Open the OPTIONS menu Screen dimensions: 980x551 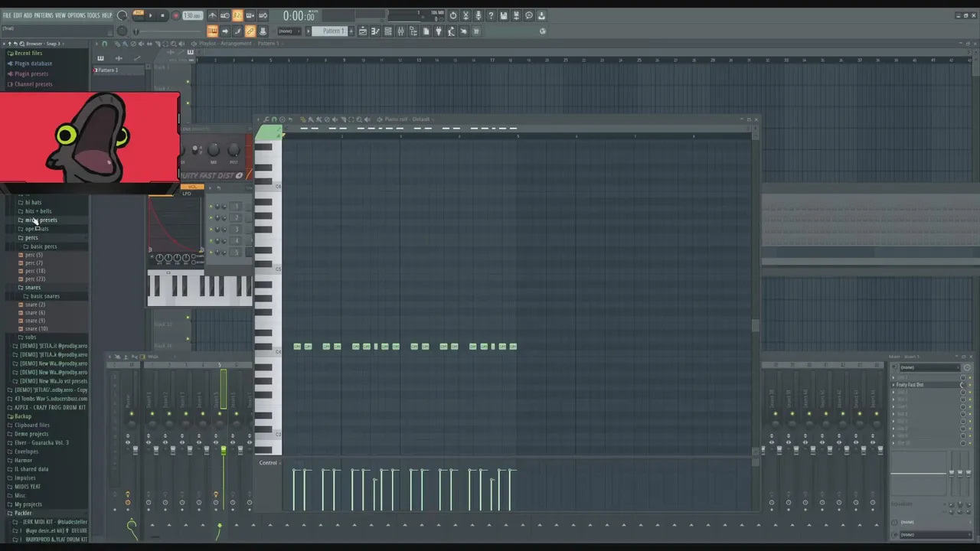pos(77,15)
